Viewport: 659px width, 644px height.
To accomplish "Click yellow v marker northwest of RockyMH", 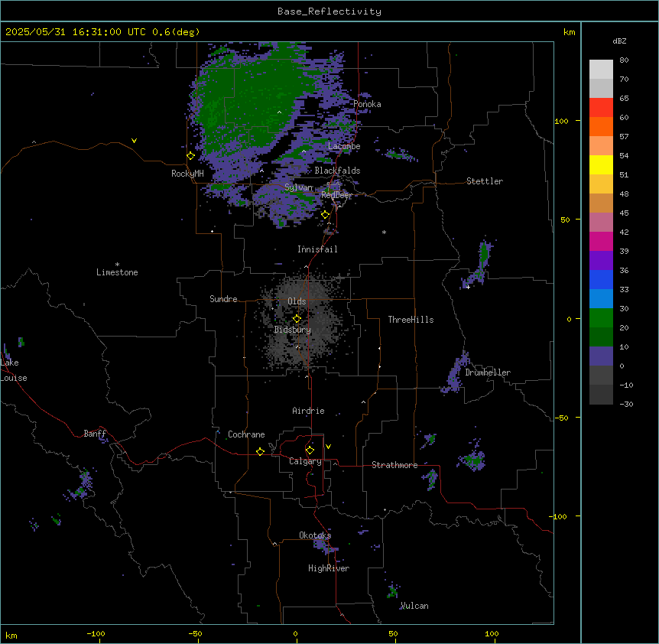I will 134,141.
